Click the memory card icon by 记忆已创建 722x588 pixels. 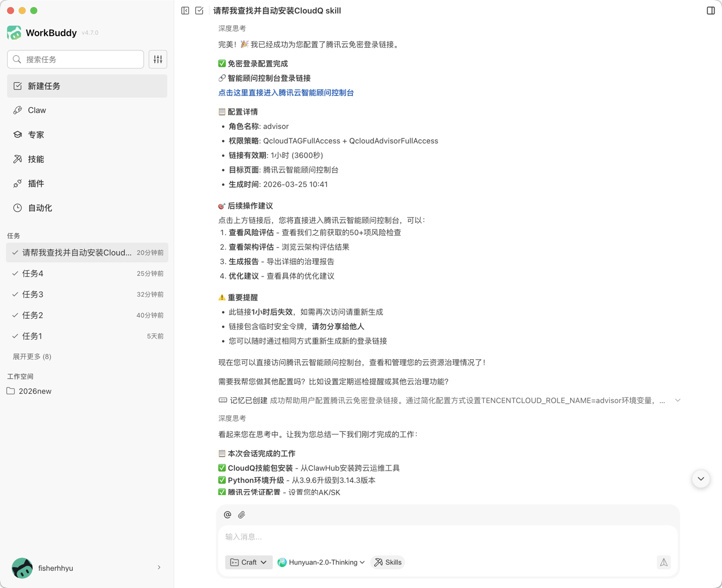[223, 401]
